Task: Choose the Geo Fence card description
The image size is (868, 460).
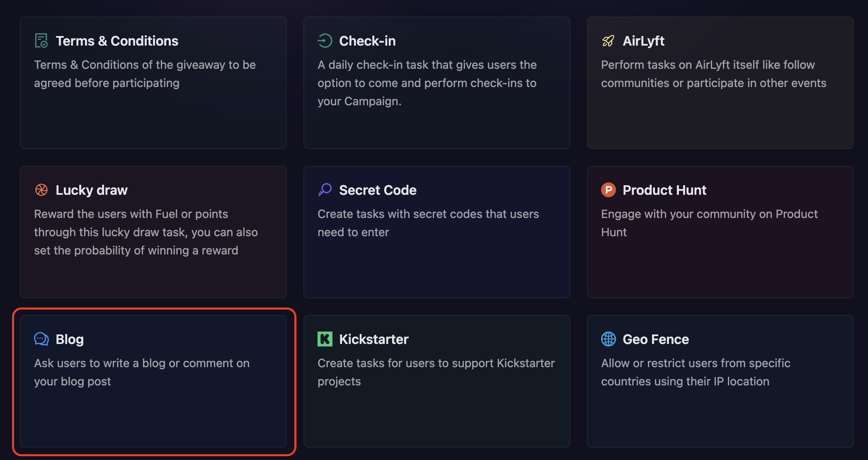Action: click(x=696, y=372)
